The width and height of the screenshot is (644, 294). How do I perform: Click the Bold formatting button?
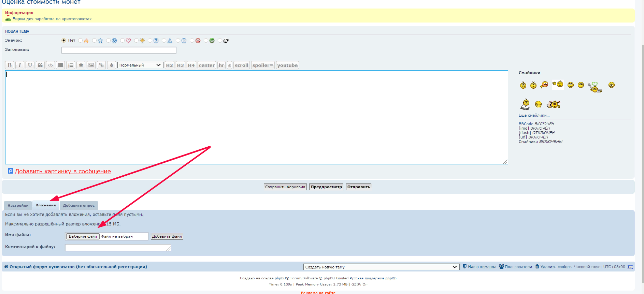pos(10,65)
